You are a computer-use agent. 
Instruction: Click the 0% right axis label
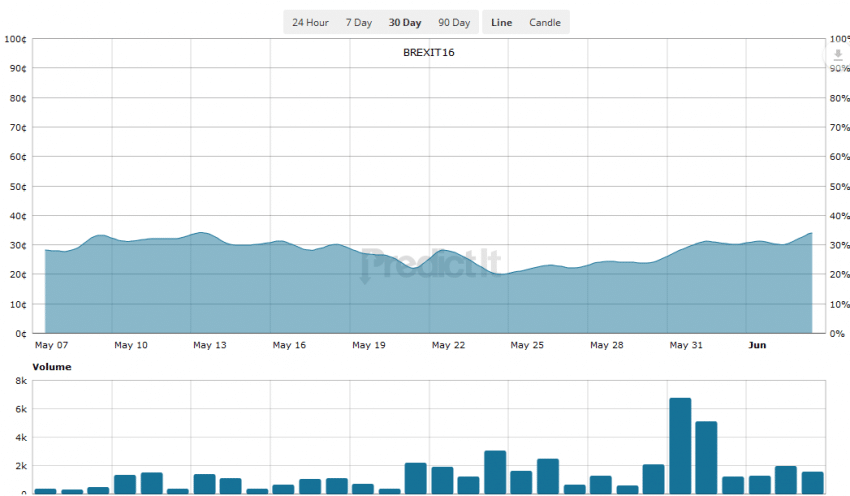[x=837, y=333]
